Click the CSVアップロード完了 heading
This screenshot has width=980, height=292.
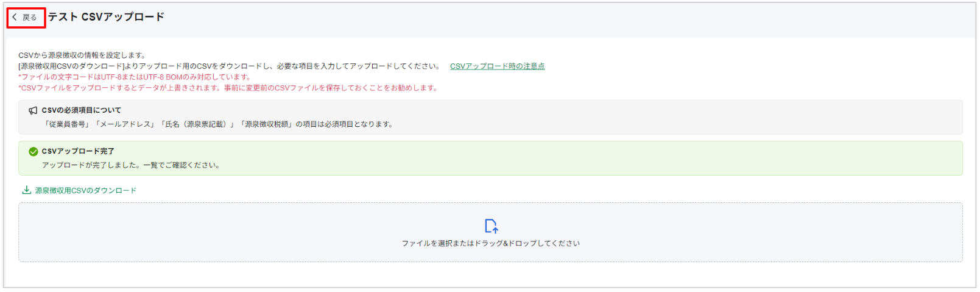pyautogui.click(x=77, y=151)
